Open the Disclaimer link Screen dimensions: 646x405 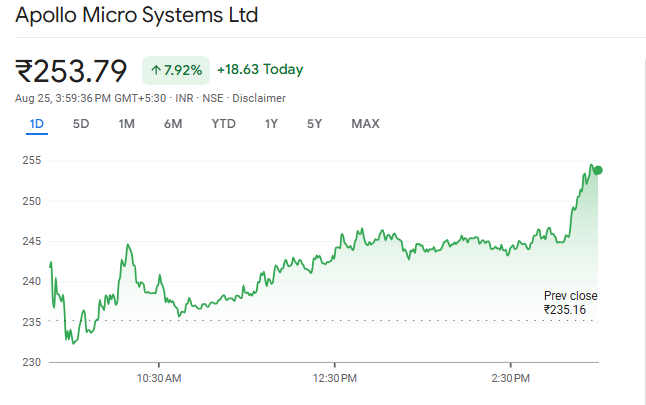pyautogui.click(x=260, y=98)
